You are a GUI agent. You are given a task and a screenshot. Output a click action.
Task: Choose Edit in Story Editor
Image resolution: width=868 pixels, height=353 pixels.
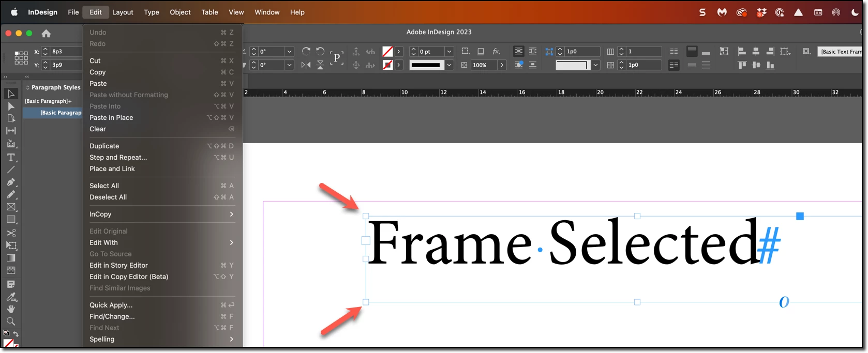(x=162, y=265)
